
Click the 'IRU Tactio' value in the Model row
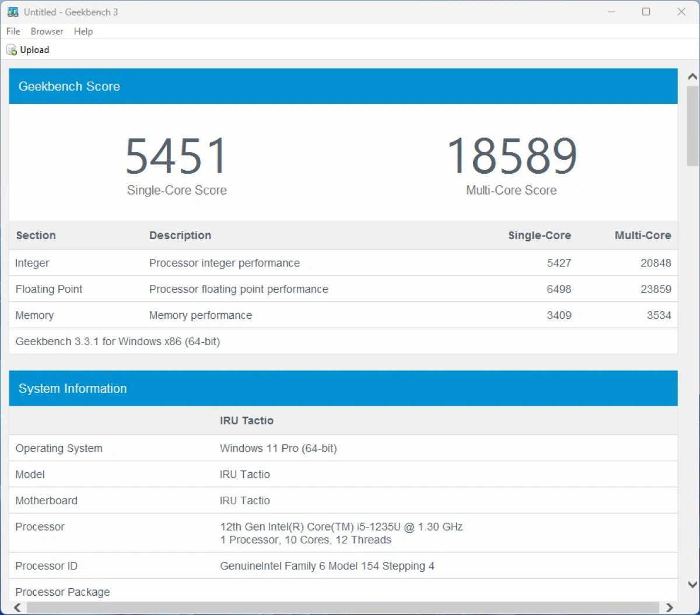pos(245,475)
